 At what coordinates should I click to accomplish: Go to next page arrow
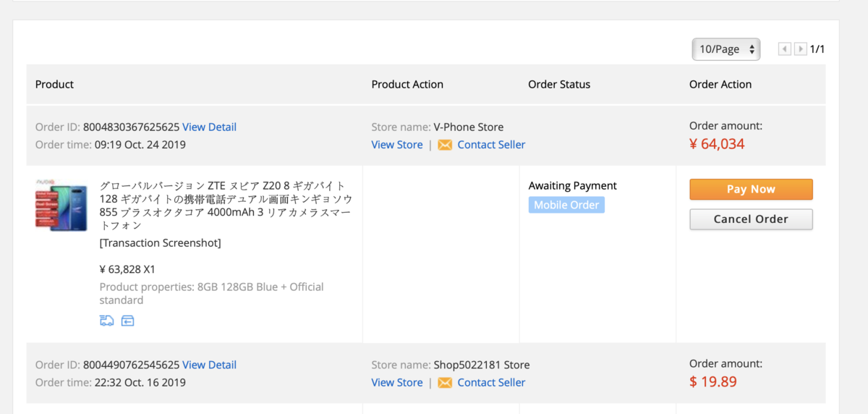coord(801,49)
